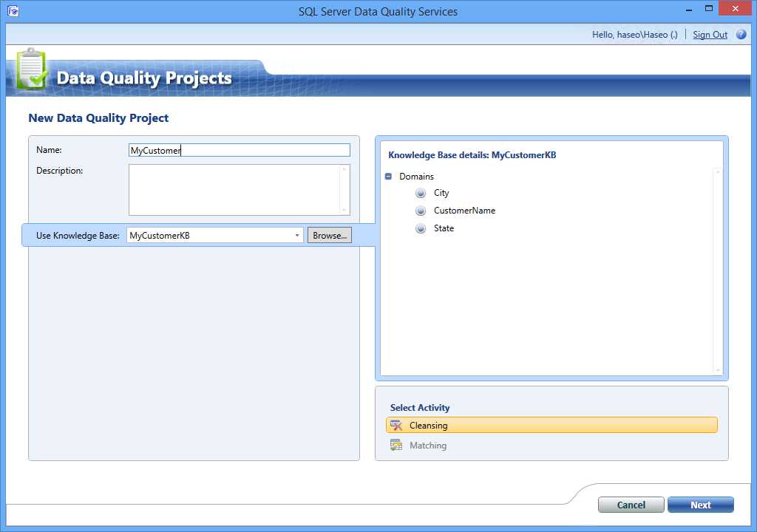Click the help icon beside Sign Out
The height and width of the screenshot is (532, 757).
tap(741, 34)
